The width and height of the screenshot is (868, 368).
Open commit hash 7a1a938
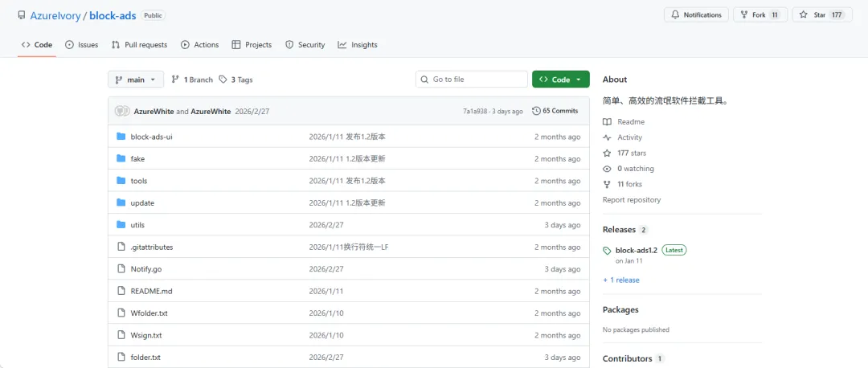[476, 111]
